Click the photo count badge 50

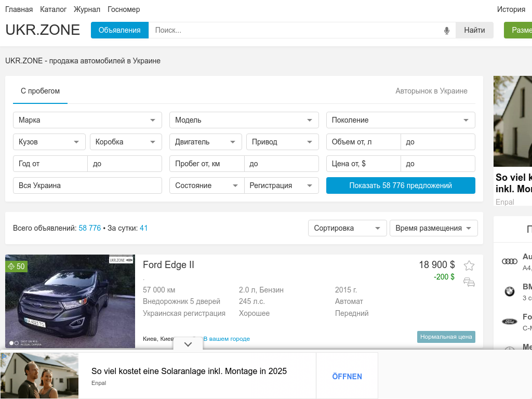(x=16, y=267)
